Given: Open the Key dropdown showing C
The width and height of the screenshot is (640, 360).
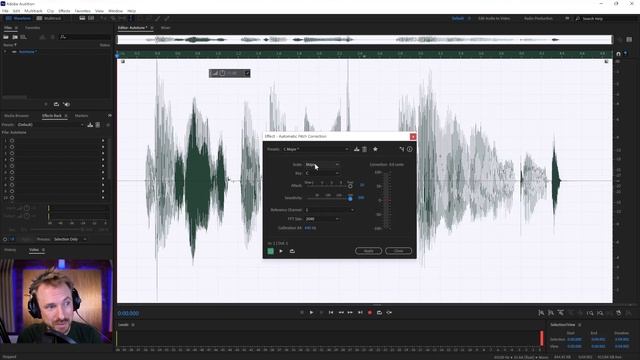Looking at the screenshot, I should click(x=322, y=173).
